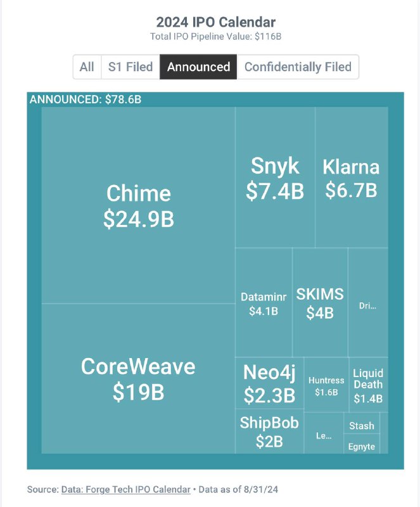Viewport: 420px width, 507px height.
Task: Click the Stash tile
Action: point(362,426)
